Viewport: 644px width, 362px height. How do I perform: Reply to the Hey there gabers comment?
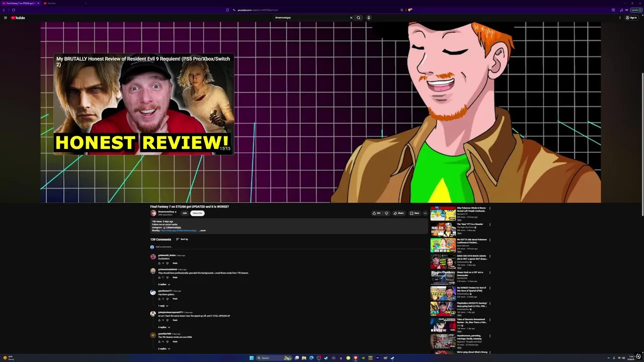click(175, 299)
